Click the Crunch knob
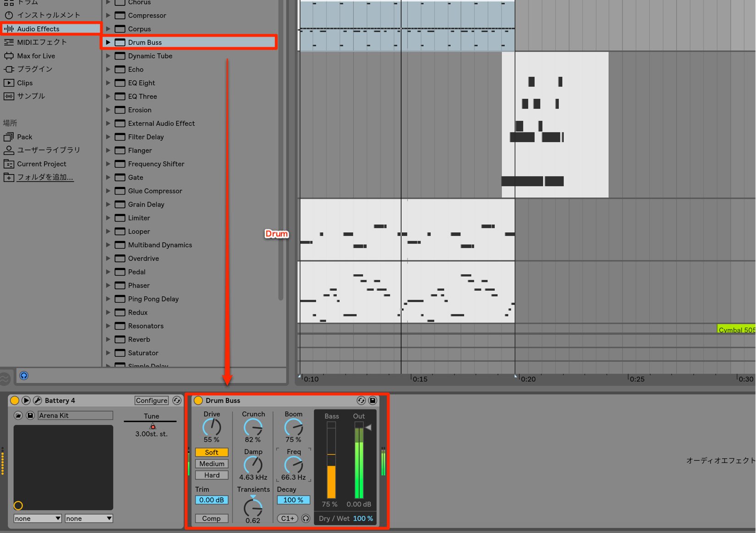756x533 pixels. 253,428
